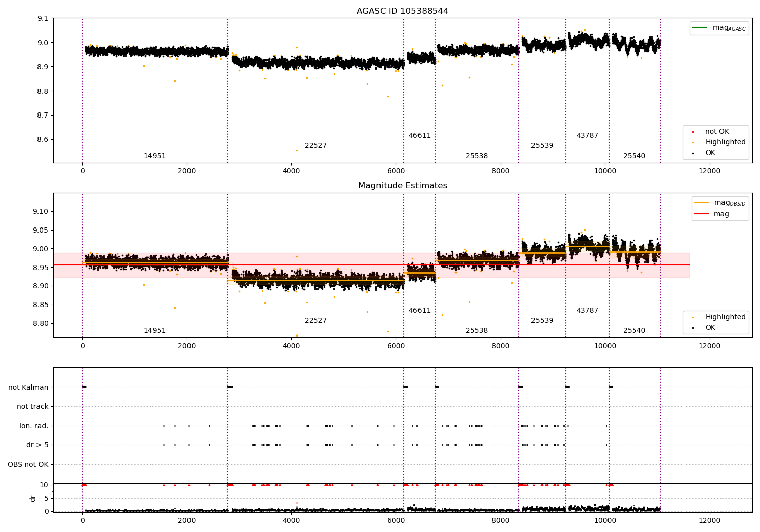Click the 8.6 y-tick of the top plot

click(x=43, y=140)
